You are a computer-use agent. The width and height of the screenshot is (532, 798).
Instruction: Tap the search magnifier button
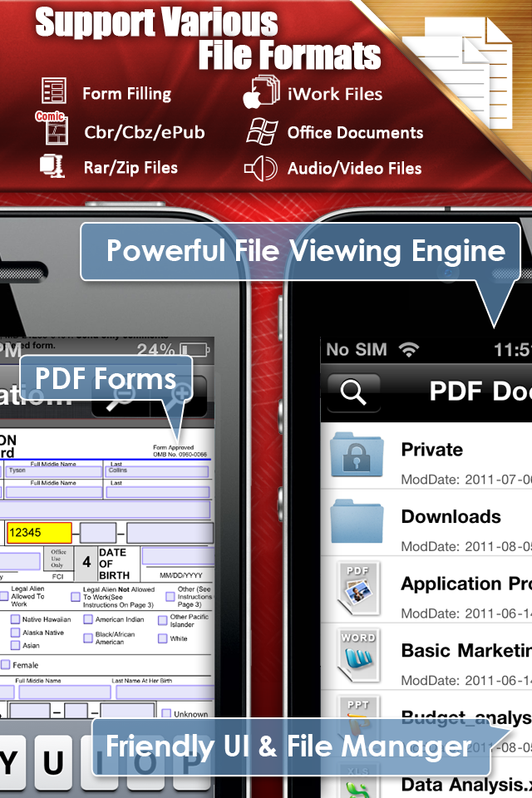(354, 392)
